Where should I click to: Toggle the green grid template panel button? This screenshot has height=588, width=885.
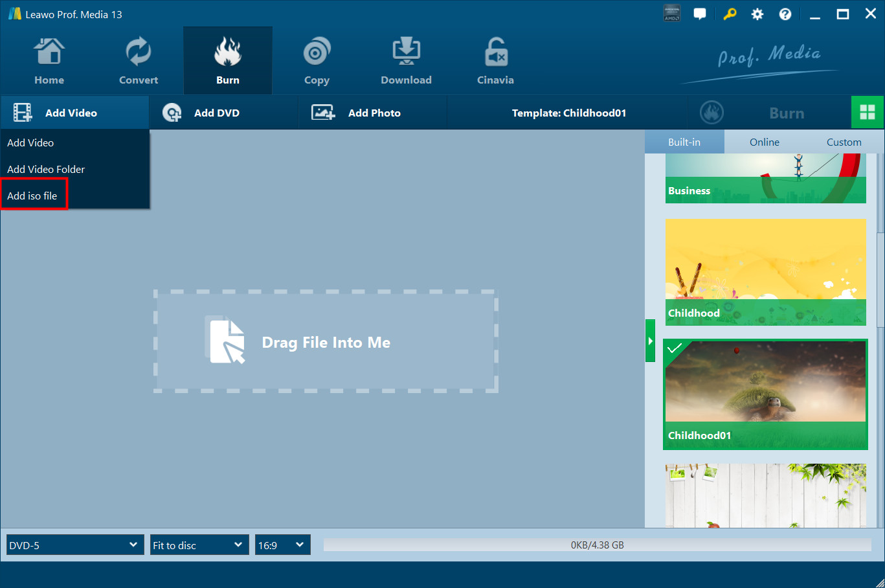coord(868,113)
